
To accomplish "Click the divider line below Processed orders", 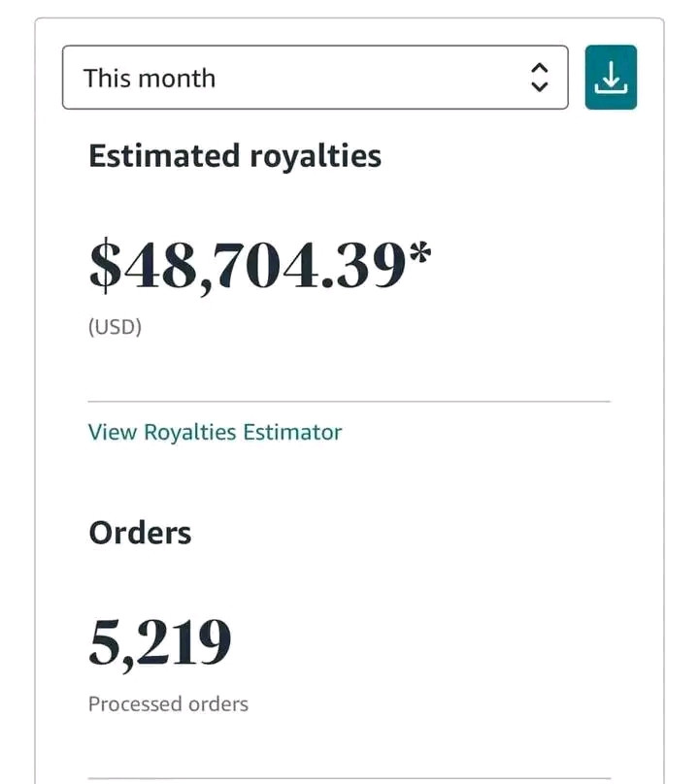I will coord(349,778).
